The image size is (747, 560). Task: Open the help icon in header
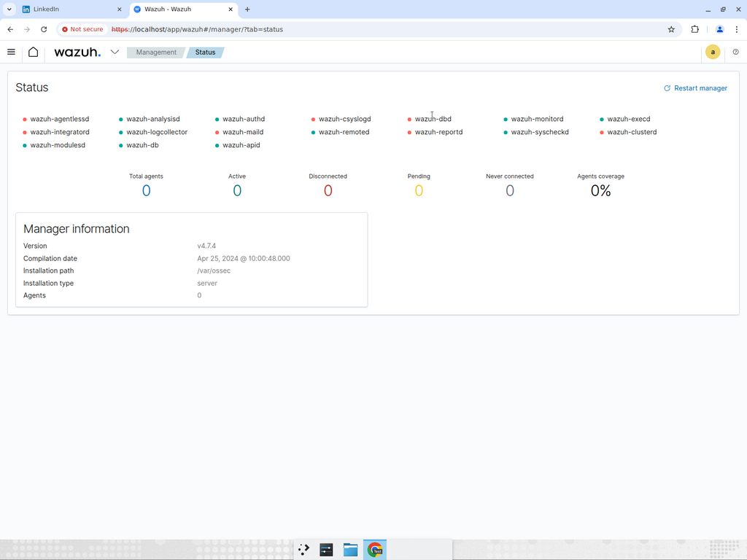(x=735, y=52)
